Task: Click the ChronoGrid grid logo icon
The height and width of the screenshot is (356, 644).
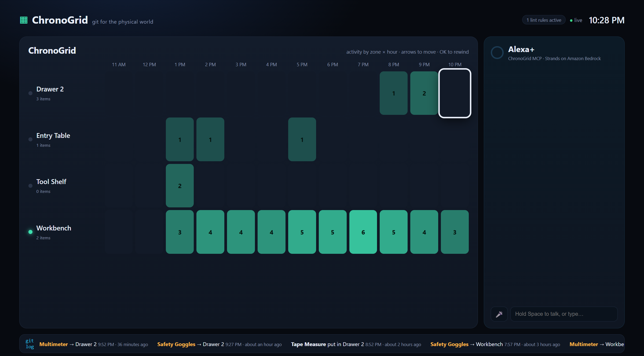Action: (x=24, y=20)
